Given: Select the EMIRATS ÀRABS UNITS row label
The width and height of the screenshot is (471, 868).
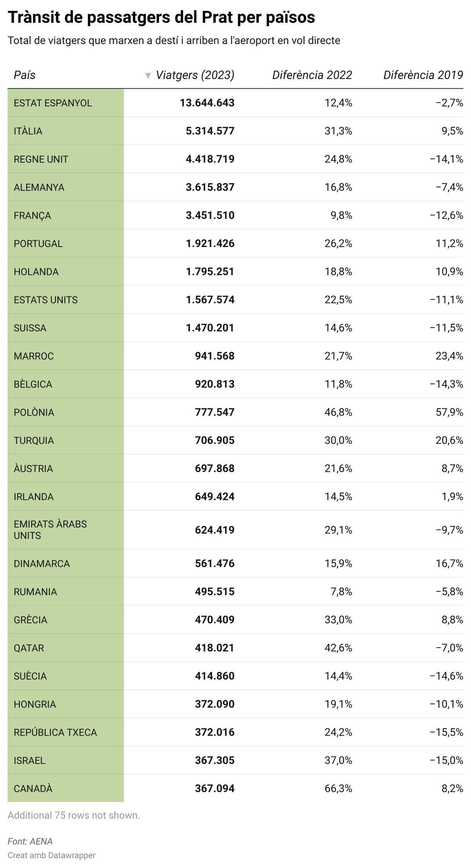Looking at the screenshot, I should (50, 529).
